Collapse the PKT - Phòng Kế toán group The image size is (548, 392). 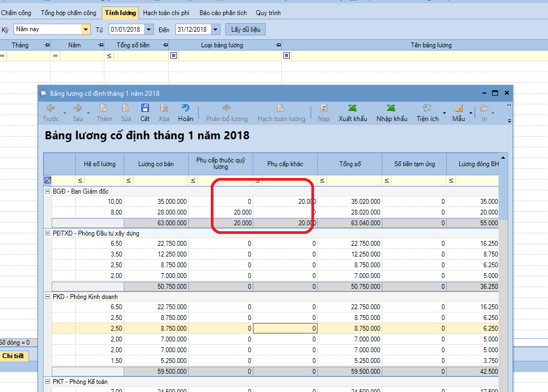[47, 382]
